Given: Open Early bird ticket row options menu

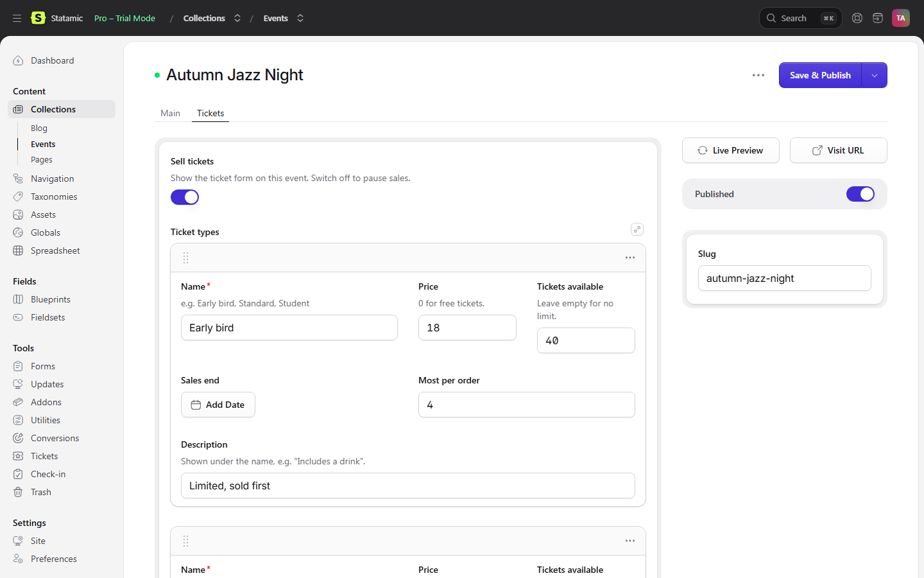Looking at the screenshot, I should 630,258.
